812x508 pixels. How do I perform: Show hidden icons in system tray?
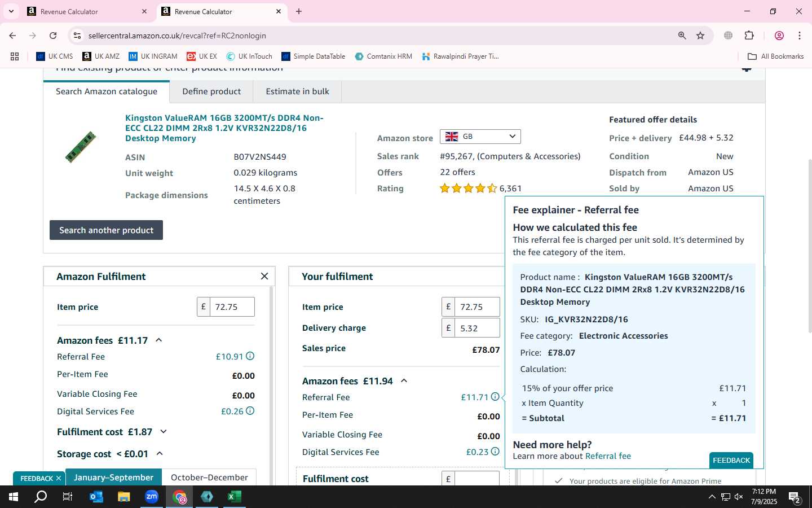pyautogui.click(x=712, y=497)
